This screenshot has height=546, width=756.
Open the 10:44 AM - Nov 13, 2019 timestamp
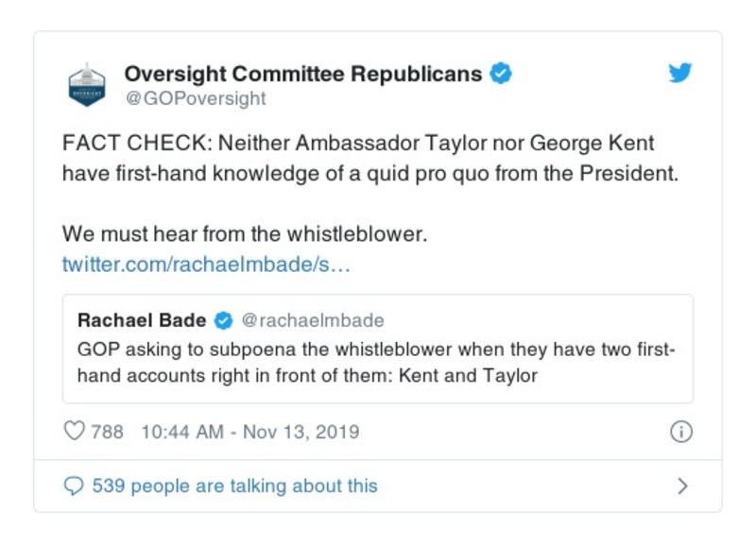(x=249, y=432)
